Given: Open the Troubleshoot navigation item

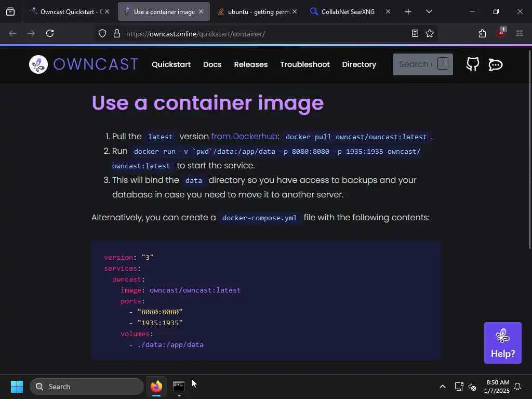Looking at the screenshot, I should 304,64.
